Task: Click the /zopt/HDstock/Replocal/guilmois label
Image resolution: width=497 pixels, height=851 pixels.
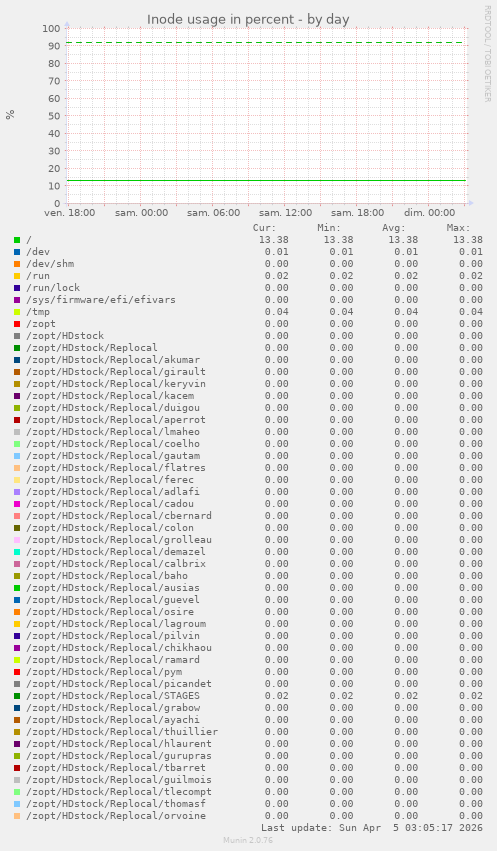Action: 119,779
